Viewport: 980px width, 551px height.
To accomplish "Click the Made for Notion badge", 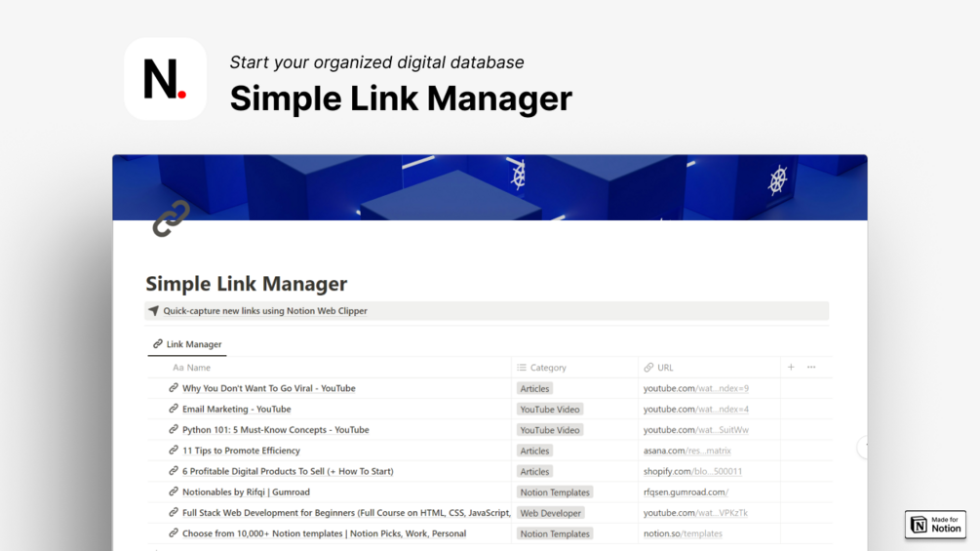I will pos(935,524).
